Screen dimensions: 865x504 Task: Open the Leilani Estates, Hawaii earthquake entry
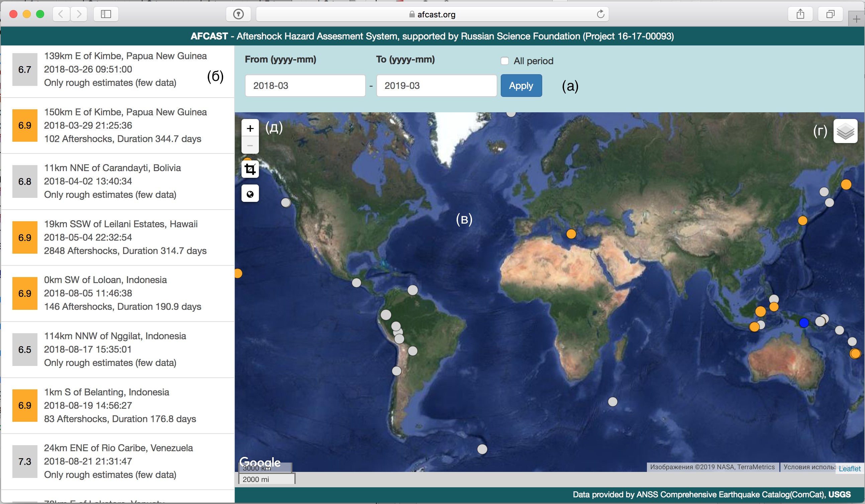[117, 238]
